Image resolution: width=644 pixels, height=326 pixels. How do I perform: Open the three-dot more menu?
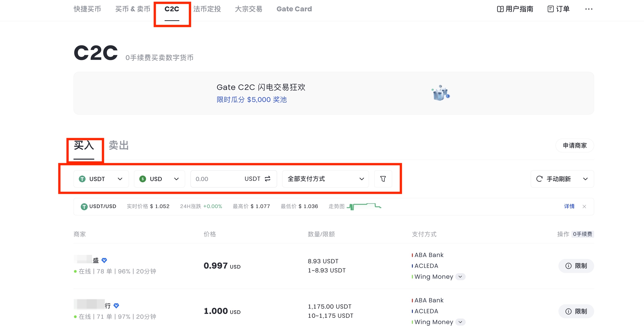[589, 9]
